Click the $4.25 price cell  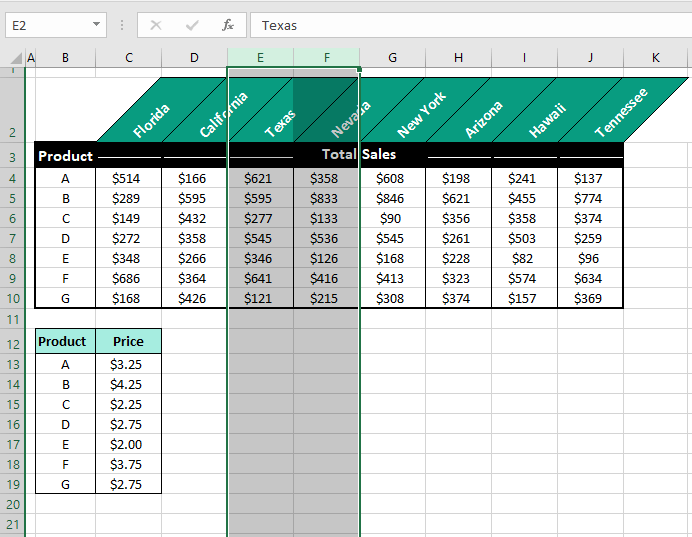(x=128, y=385)
